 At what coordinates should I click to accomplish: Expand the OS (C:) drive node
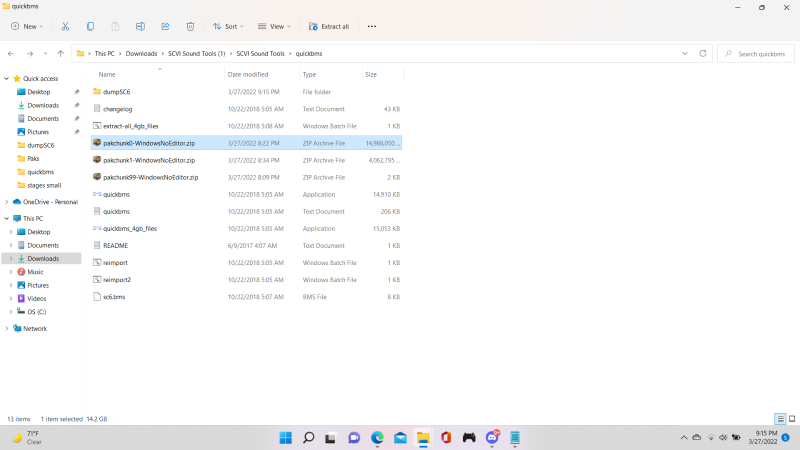(x=11, y=312)
